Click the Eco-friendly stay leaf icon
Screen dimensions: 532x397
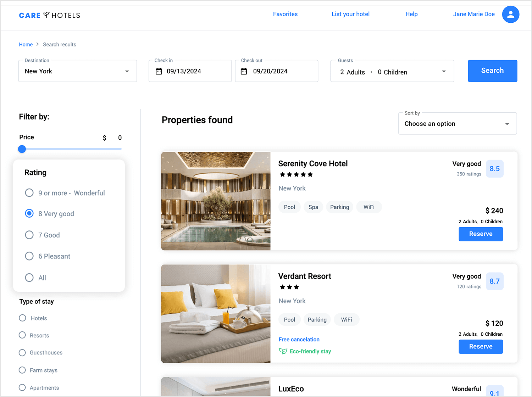tap(283, 351)
